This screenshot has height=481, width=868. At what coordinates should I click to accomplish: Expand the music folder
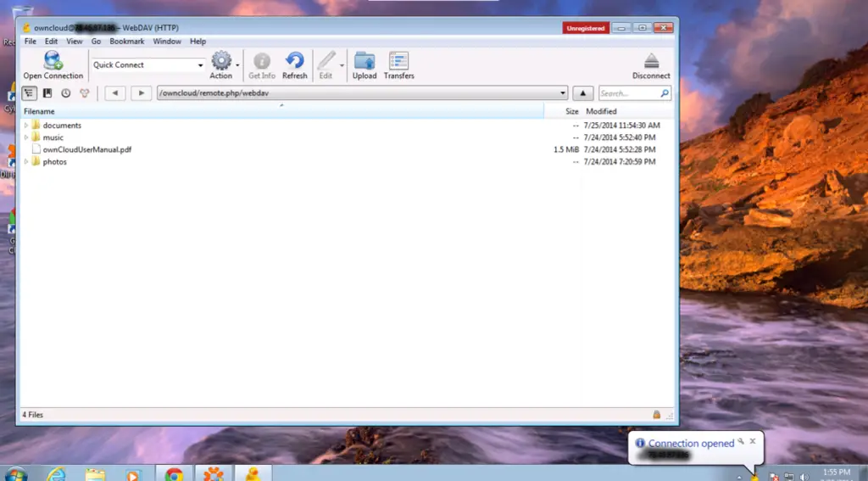pyautogui.click(x=26, y=137)
